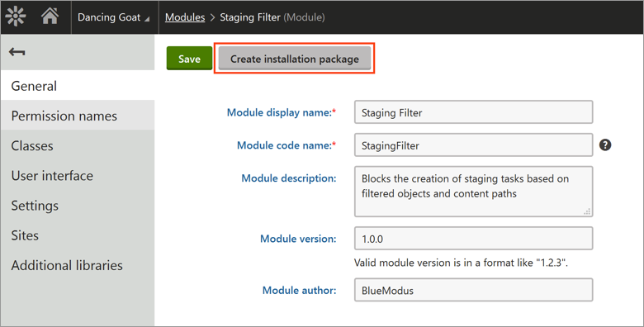Click the Module description label
Image resolution: width=644 pixels, height=327 pixels.
(289, 178)
